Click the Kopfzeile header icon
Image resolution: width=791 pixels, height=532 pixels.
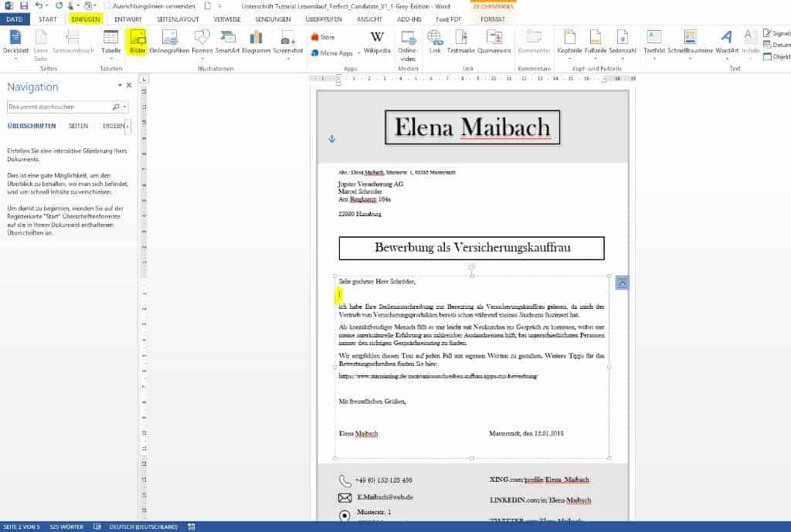point(569,42)
